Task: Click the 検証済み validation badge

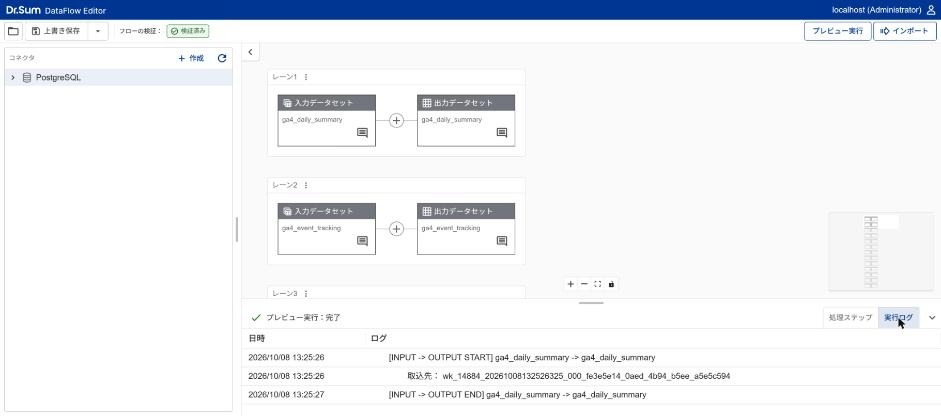Action: tap(188, 31)
